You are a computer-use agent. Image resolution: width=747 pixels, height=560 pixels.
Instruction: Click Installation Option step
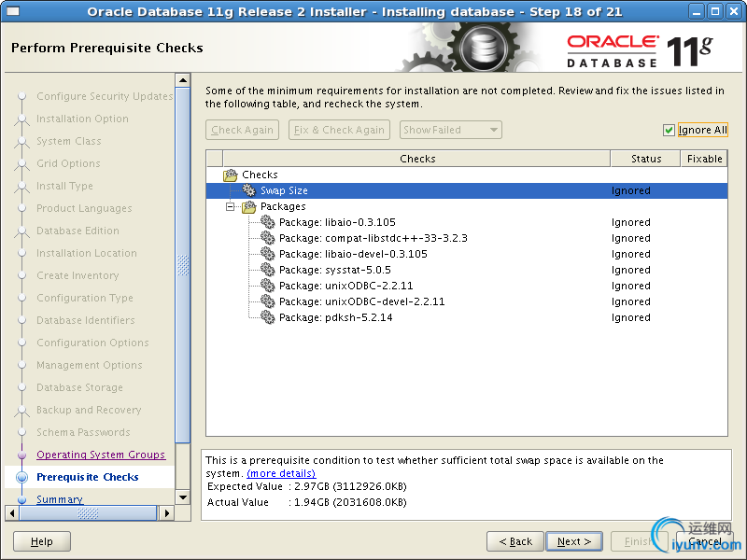[82, 119]
